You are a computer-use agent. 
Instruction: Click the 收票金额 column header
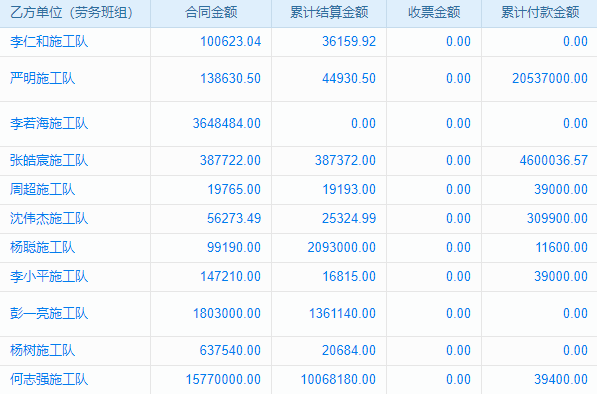(x=434, y=13)
